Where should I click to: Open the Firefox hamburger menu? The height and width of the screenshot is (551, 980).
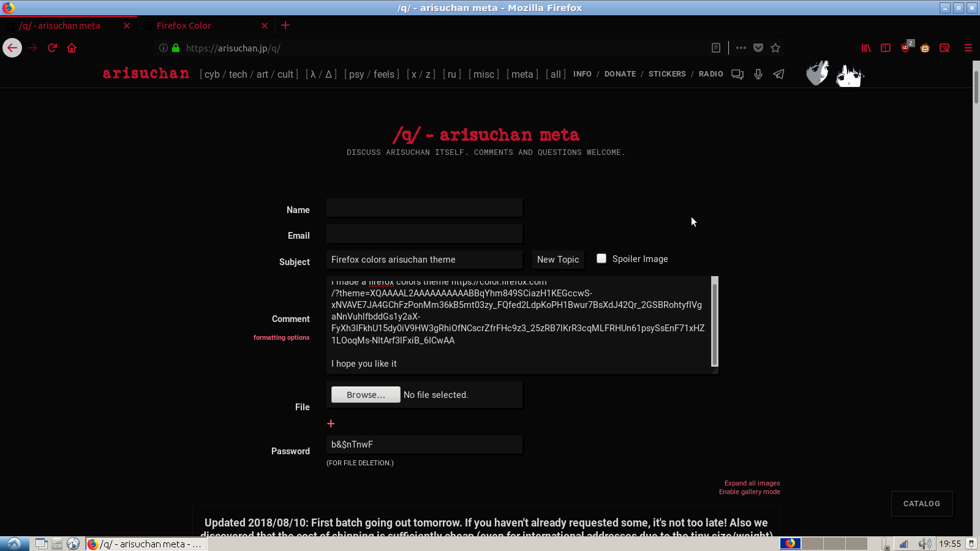click(968, 48)
